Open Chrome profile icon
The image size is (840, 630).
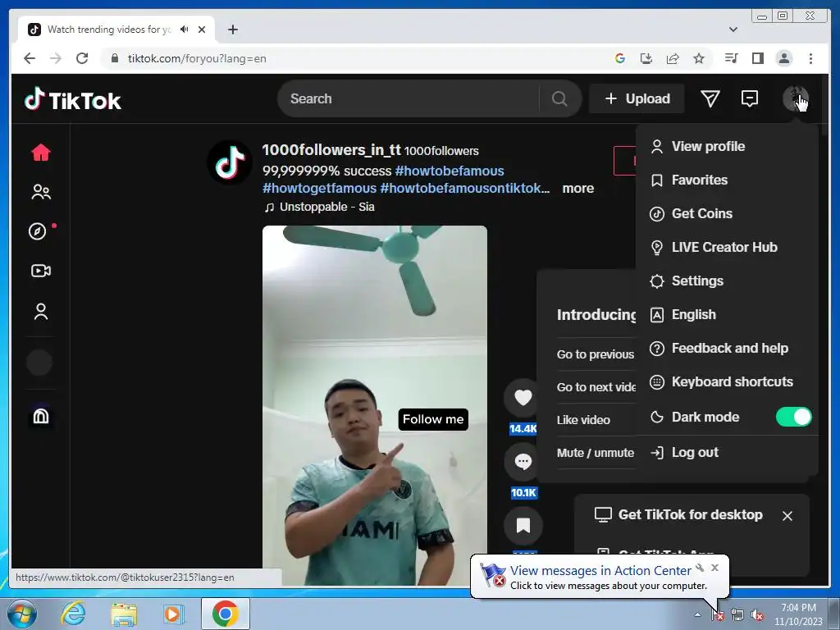pyautogui.click(x=783, y=58)
